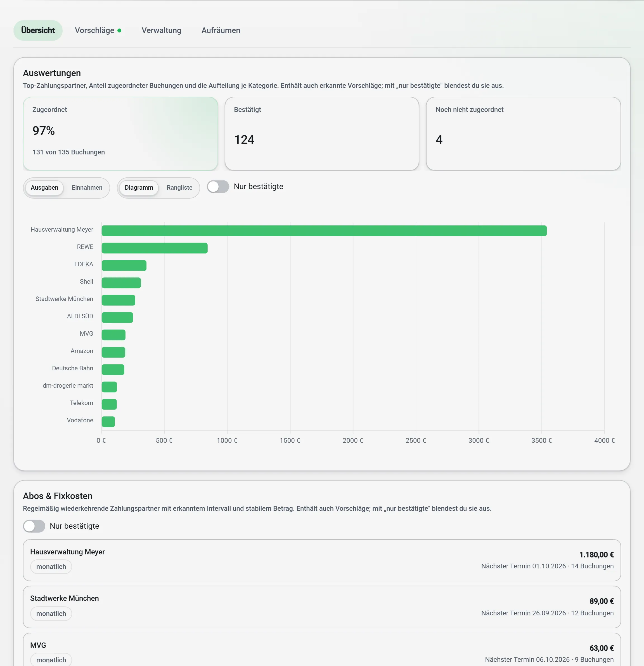The width and height of the screenshot is (644, 666).
Task: Enable Nur bestätigte toggle in Auswertungen
Action: tap(218, 187)
